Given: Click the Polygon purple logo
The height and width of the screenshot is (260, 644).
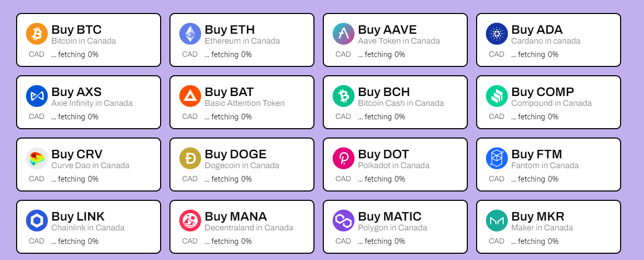Looking at the screenshot, I should 344,221.
